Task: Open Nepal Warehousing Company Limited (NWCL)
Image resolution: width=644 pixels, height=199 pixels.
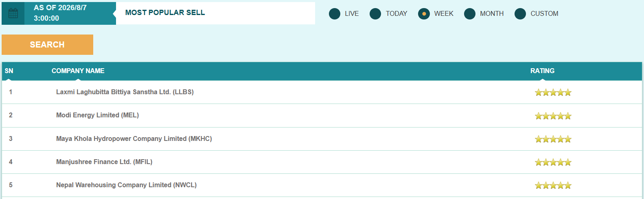Action: 126,185
